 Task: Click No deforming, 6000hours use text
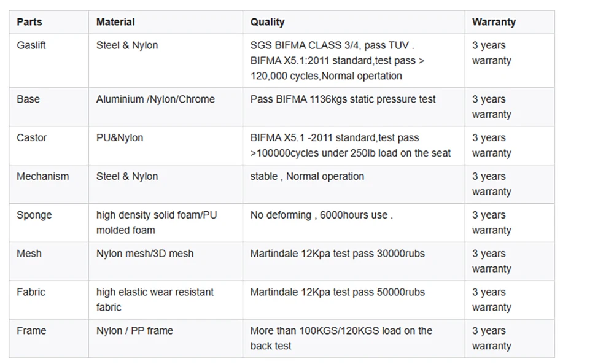point(321,215)
